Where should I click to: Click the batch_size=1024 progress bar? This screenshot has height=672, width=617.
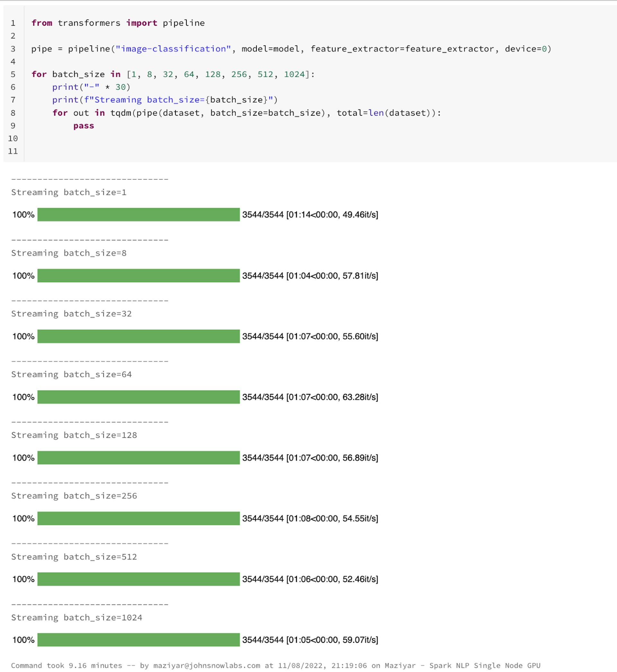click(138, 640)
